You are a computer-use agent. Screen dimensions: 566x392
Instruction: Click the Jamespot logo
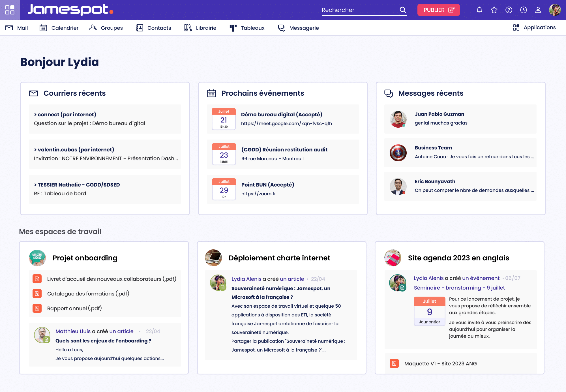(x=70, y=10)
